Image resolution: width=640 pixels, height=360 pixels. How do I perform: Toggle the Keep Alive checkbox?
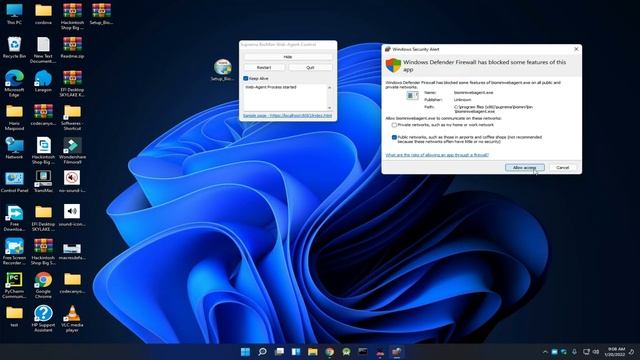[246, 78]
